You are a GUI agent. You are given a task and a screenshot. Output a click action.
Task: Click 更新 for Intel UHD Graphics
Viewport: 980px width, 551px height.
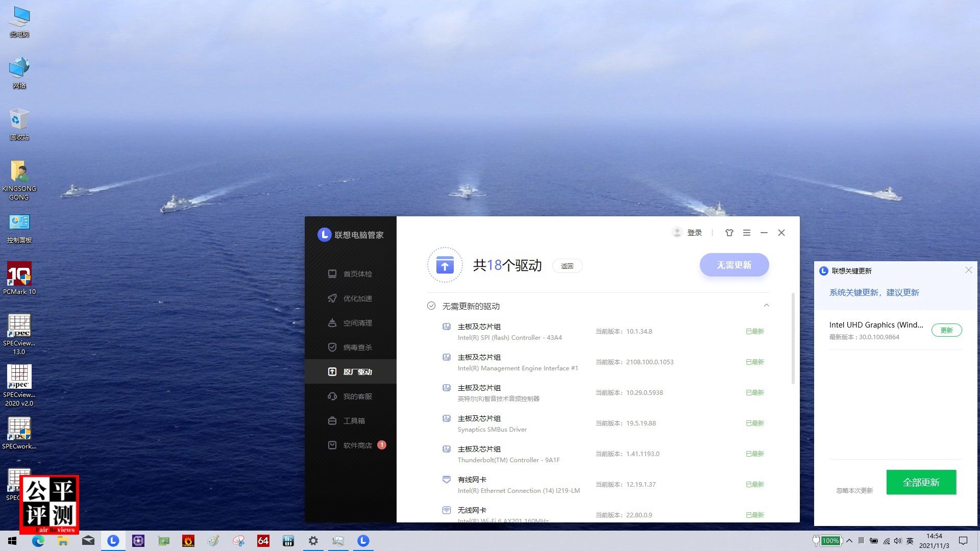pos(946,330)
